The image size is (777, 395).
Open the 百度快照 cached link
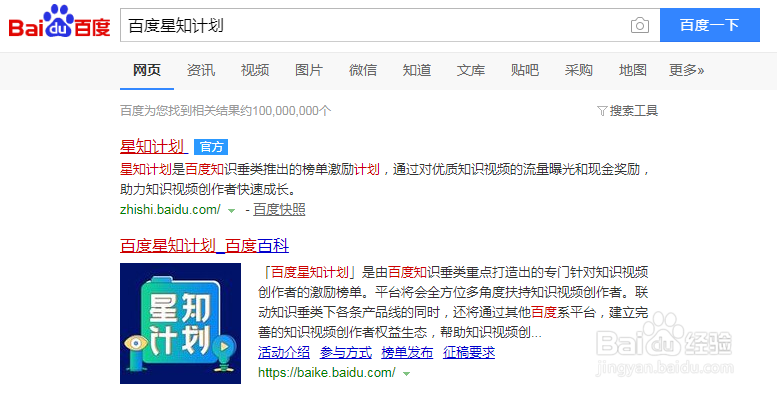coord(279,210)
